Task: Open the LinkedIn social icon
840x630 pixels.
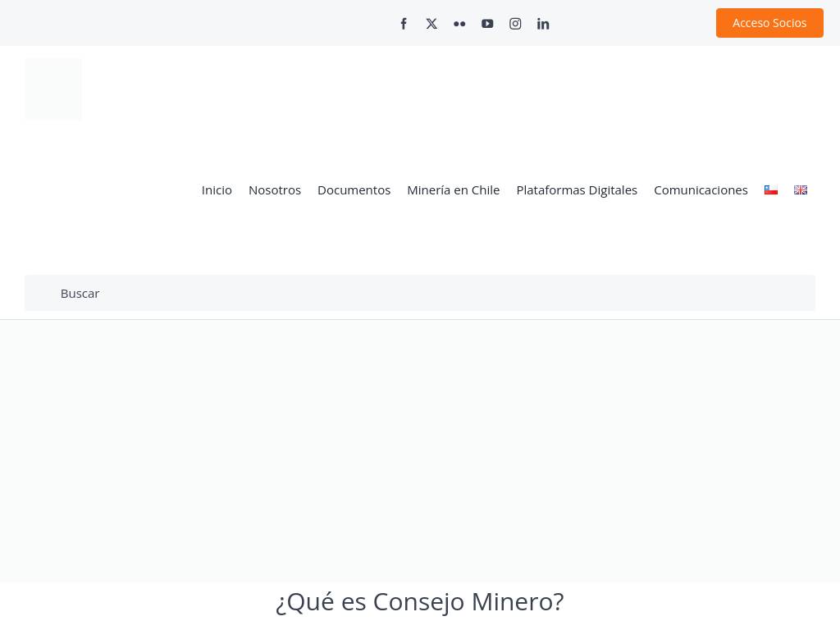Action: click(543, 24)
